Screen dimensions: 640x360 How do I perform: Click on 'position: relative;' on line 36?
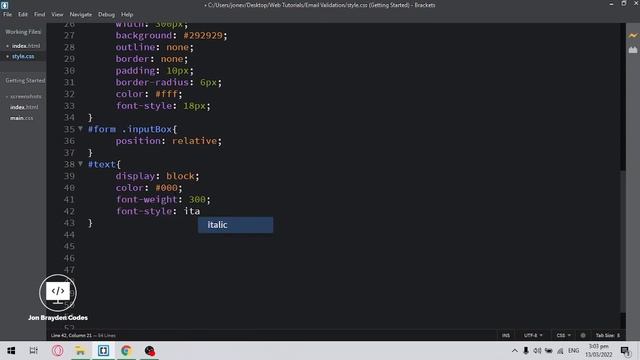(169, 141)
